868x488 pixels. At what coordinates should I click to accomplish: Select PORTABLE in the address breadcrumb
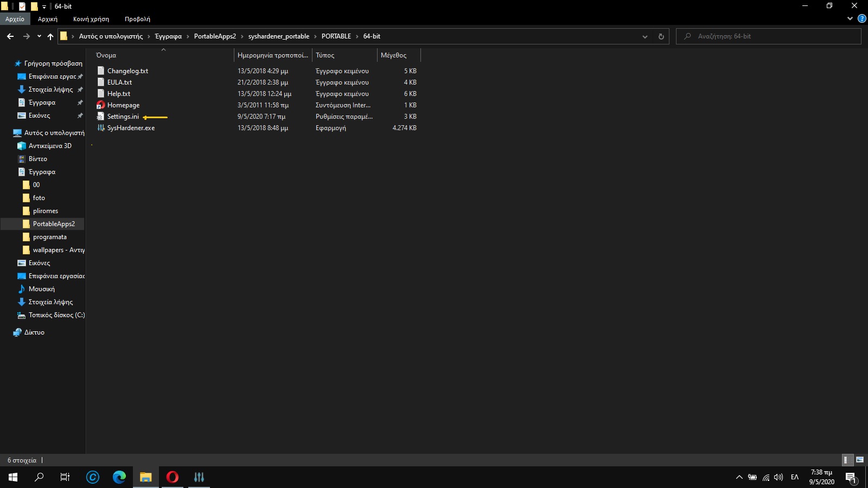(336, 36)
